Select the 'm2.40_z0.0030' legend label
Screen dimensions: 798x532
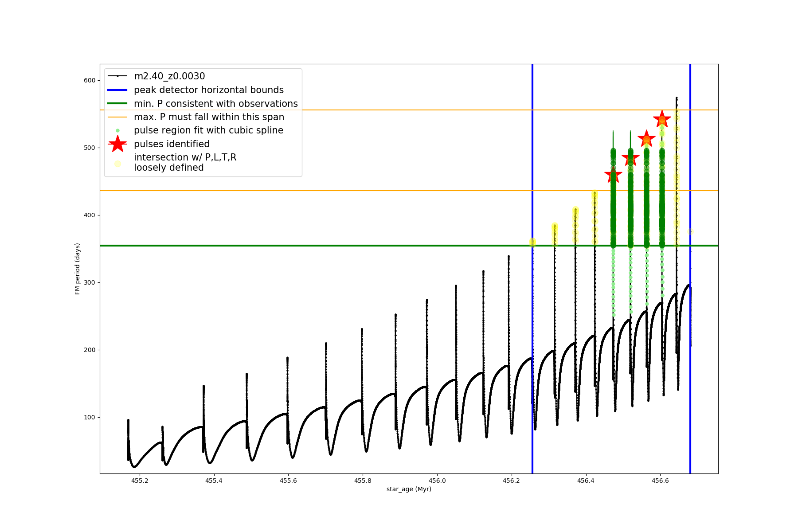click(x=169, y=76)
